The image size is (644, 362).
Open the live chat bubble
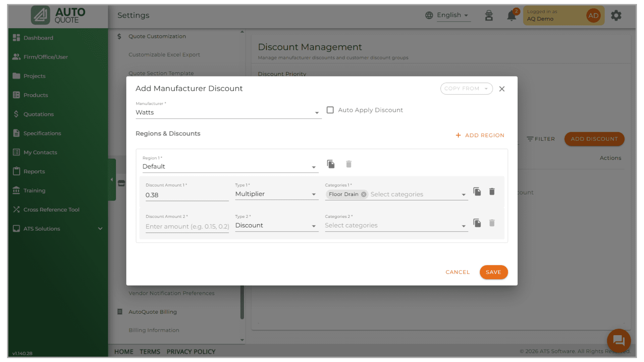pos(619,341)
